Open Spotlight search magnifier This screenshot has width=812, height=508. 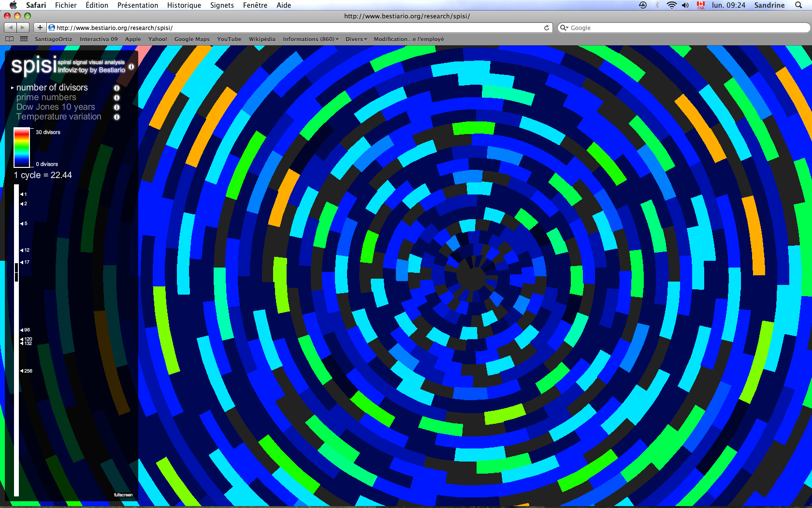(798, 5)
